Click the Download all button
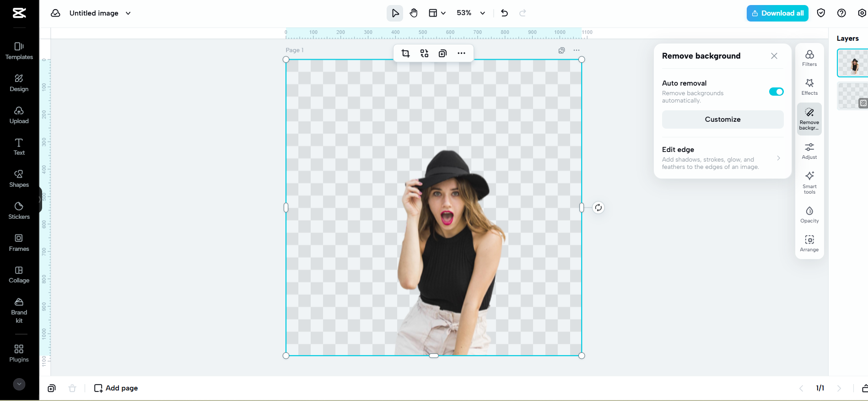Viewport: 868px width, 401px height. coord(777,13)
